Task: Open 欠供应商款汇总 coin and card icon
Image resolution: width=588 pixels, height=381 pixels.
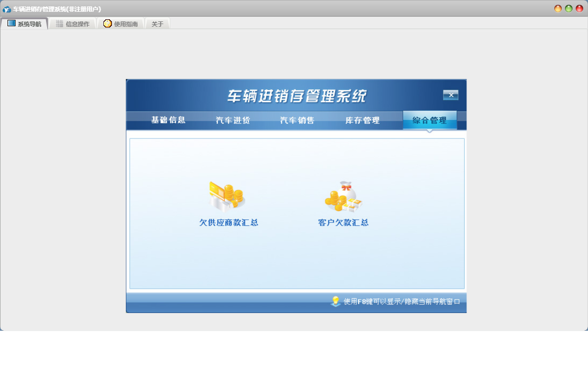Action: tap(227, 196)
